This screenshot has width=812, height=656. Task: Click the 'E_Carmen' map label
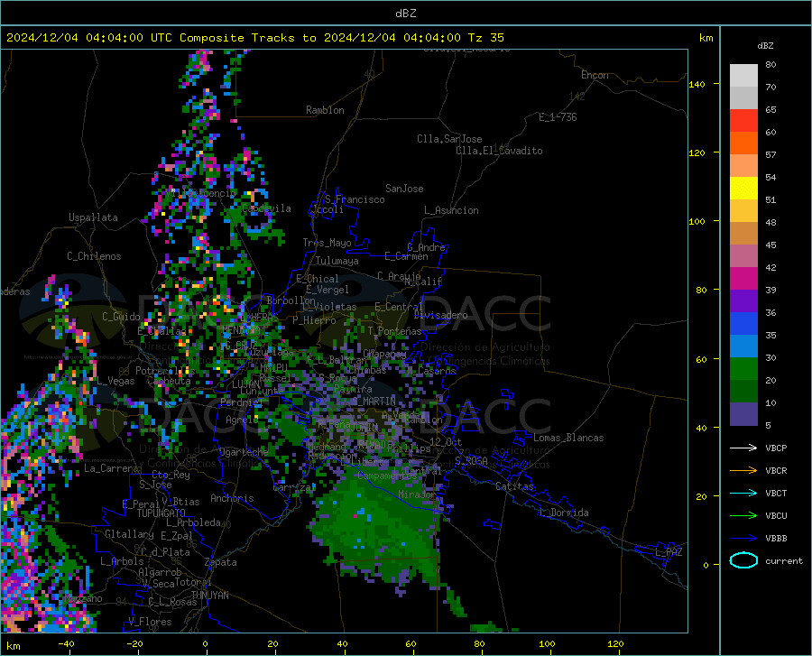point(406,256)
